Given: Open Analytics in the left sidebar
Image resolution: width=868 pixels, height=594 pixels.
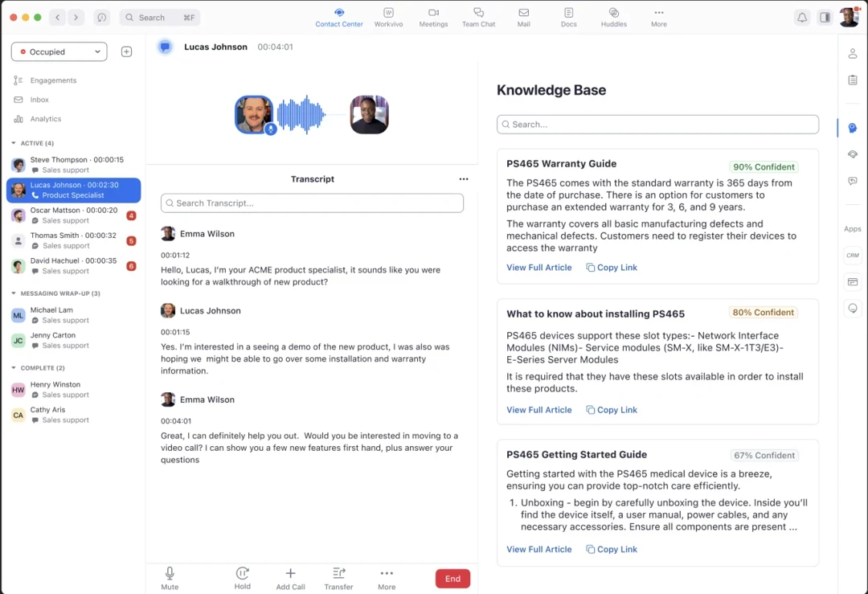Looking at the screenshot, I should [45, 119].
